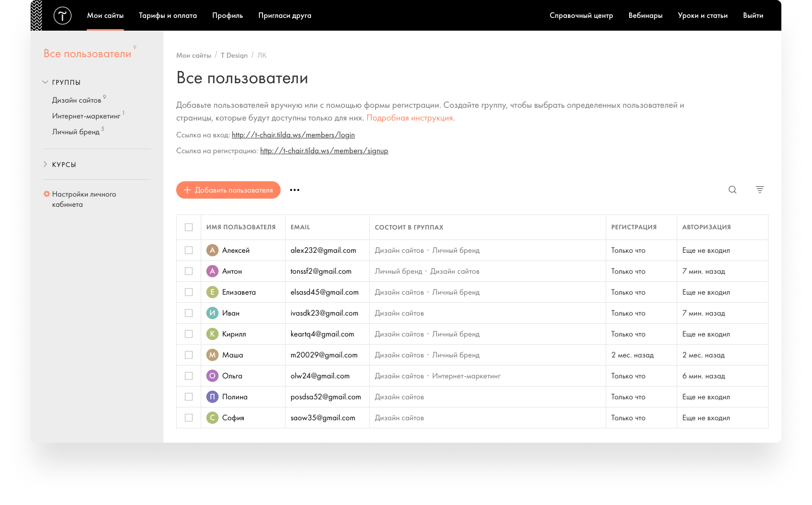Open the Подробная инструкция link
812x505 pixels.
click(x=410, y=118)
